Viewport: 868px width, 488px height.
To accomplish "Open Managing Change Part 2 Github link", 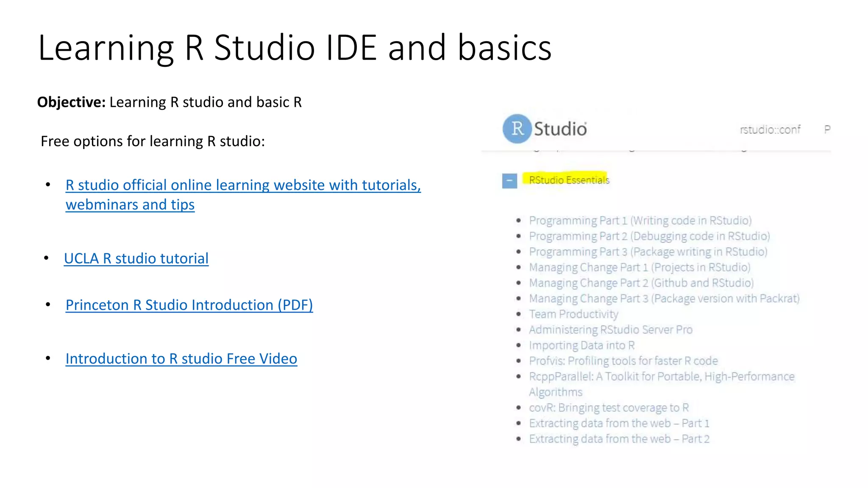I will point(641,283).
